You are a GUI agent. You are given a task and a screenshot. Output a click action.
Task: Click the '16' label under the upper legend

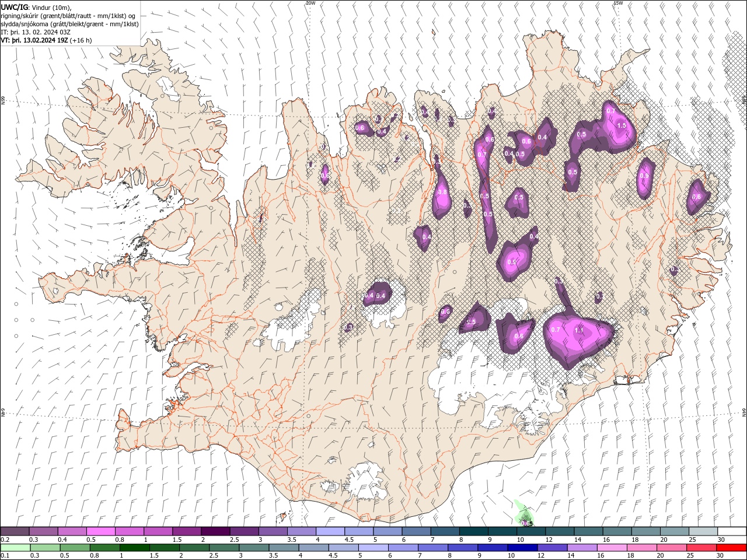[x=606, y=540]
